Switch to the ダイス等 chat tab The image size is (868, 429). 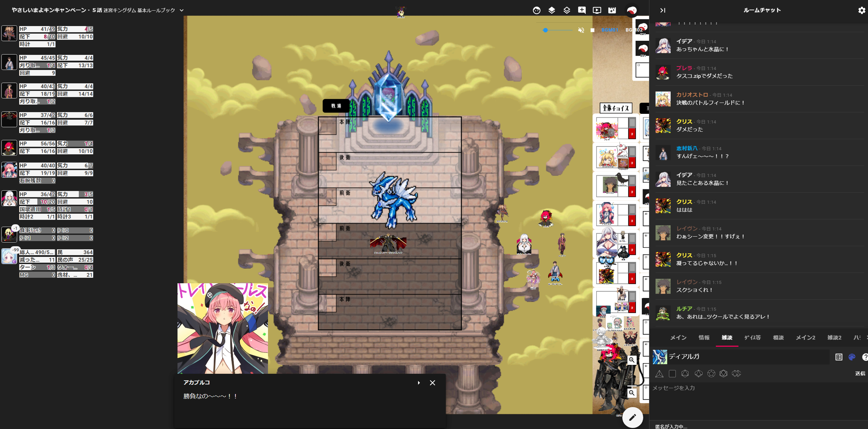click(x=752, y=338)
